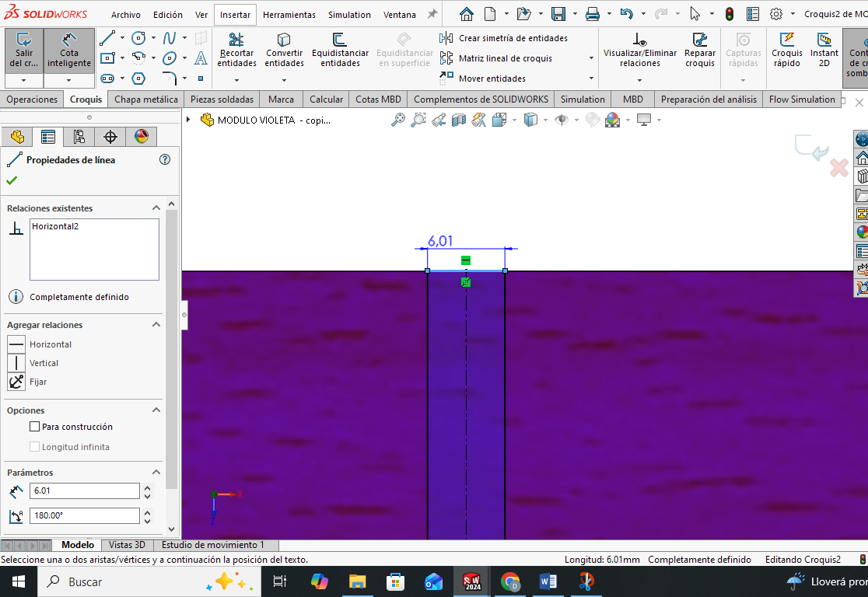The image size is (868, 597).
Task: Switch to Operaciones tab
Action: pos(32,99)
